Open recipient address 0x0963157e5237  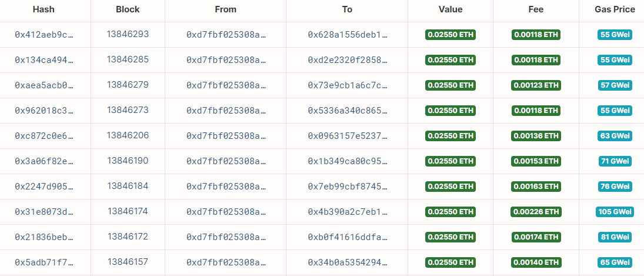[x=348, y=136]
